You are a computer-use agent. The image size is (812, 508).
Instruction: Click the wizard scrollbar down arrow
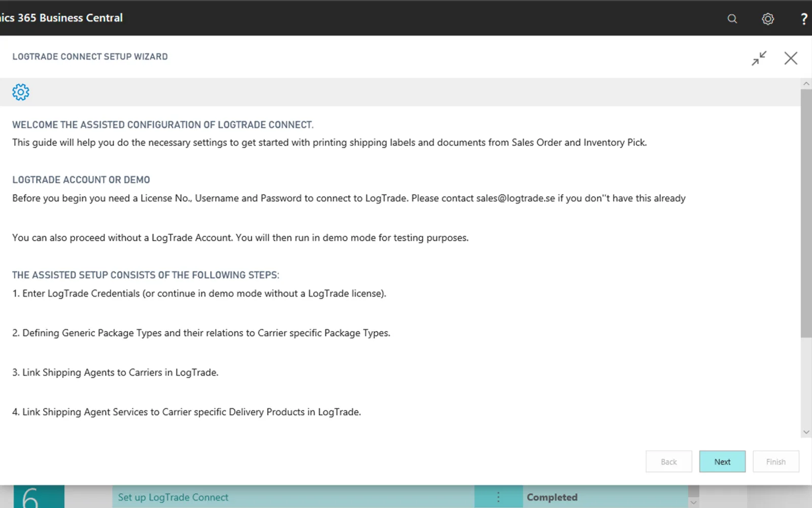point(806,432)
